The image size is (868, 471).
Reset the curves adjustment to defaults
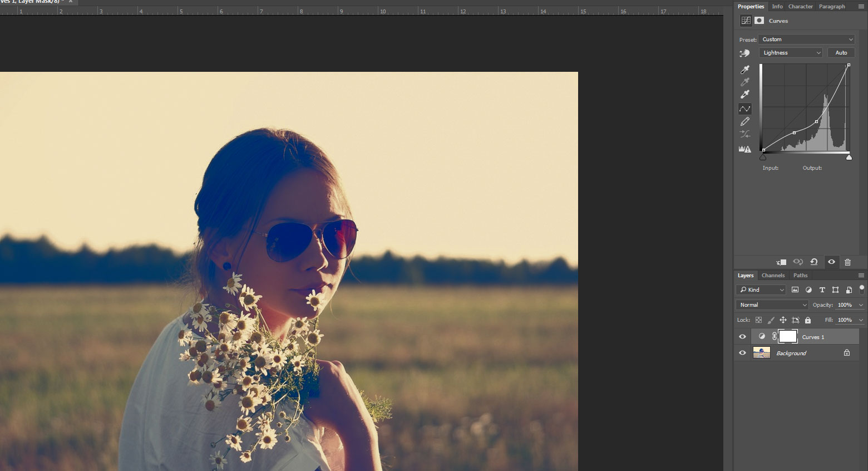pyautogui.click(x=814, y=262)
